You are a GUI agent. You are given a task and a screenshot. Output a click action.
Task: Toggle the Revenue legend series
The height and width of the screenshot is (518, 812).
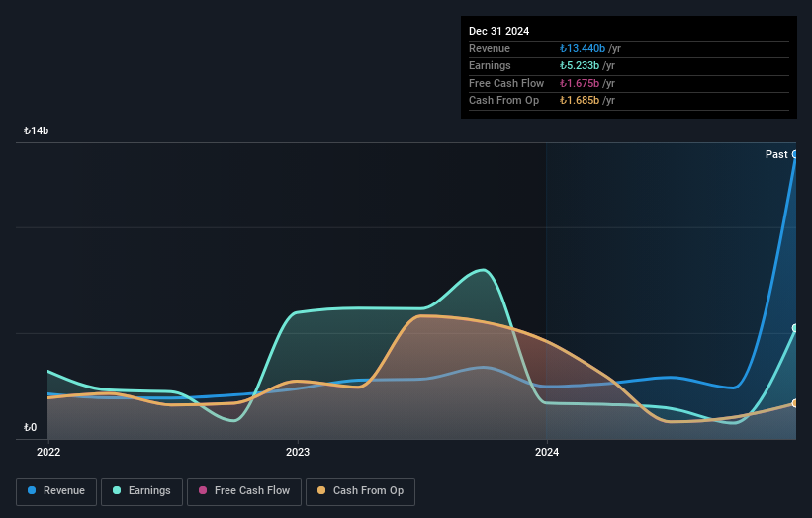coord(56,491)
